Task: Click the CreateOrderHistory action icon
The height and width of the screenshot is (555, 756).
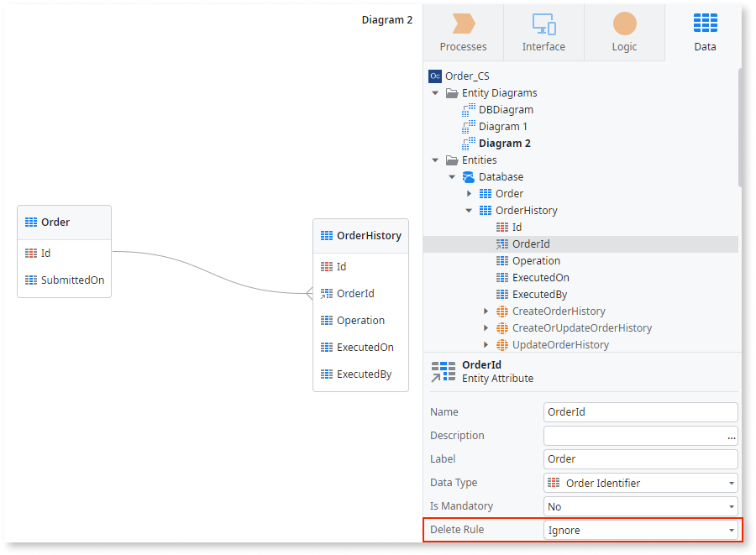Action: point(502,311)
